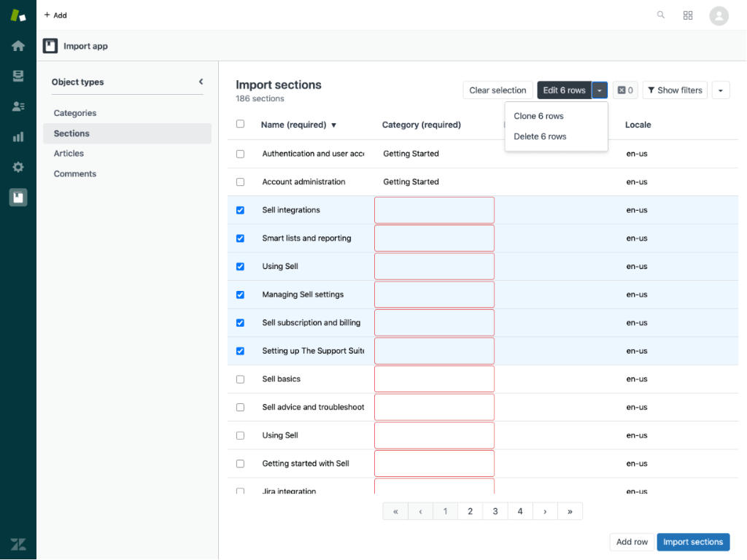Toggle the select-all header checkbox
The height and width of the screenshot is (560, 747).
[240, 125]
